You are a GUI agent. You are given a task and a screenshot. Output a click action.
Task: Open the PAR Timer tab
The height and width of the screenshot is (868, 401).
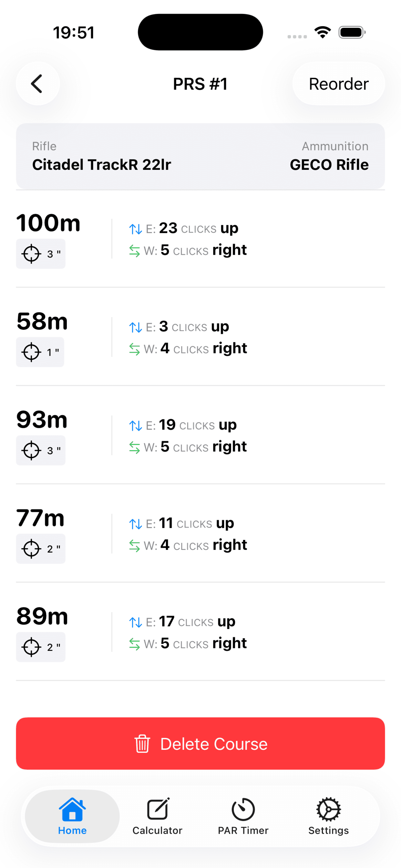(243, 816)
